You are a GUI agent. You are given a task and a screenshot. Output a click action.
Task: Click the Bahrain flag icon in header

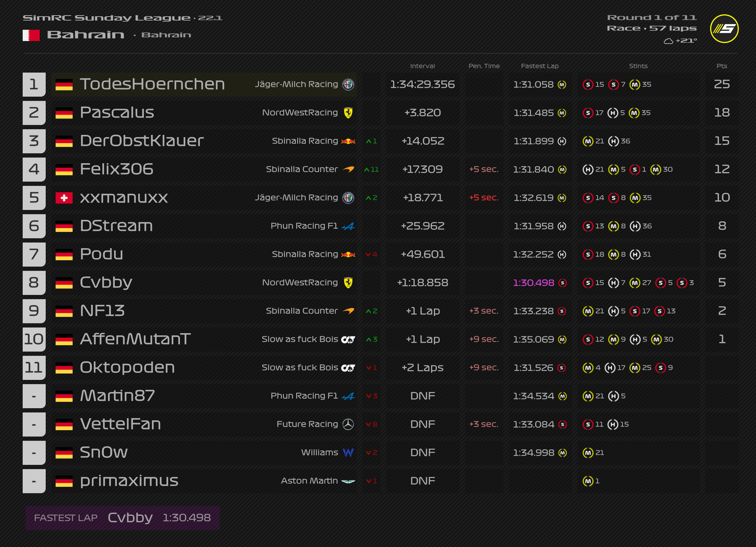coord(31,35)
